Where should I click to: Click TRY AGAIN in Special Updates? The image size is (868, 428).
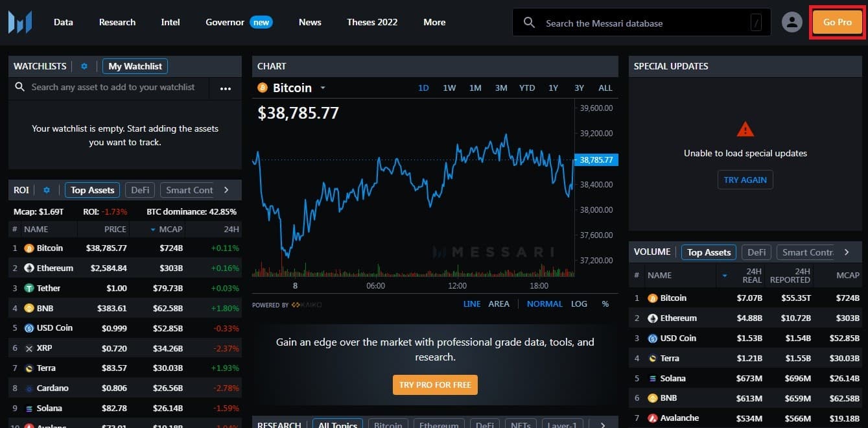point(745,180)
